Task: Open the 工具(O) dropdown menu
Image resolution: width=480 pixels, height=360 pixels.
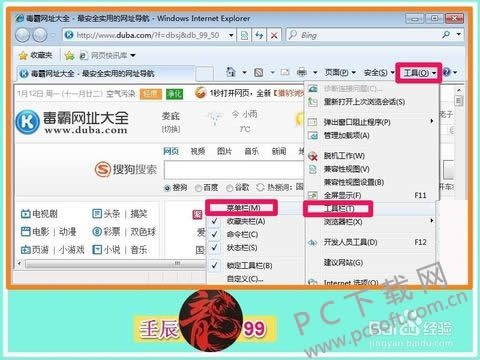Action: click(x=419, y=73)
